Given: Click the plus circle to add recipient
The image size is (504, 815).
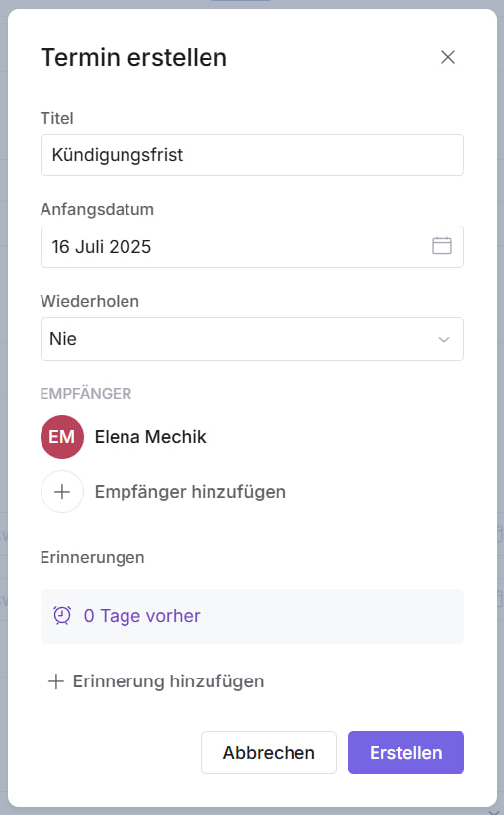Looking at the screenshot, I should tap(62, 492).
